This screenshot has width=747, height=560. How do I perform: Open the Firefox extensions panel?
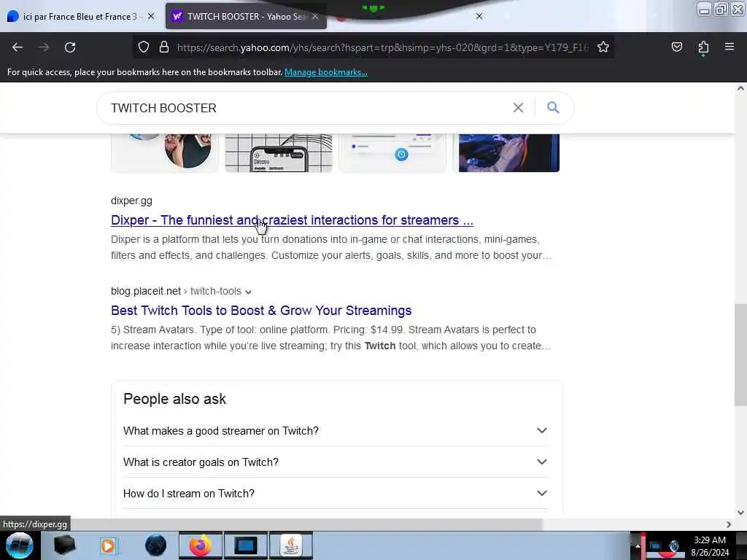[703, 47]
